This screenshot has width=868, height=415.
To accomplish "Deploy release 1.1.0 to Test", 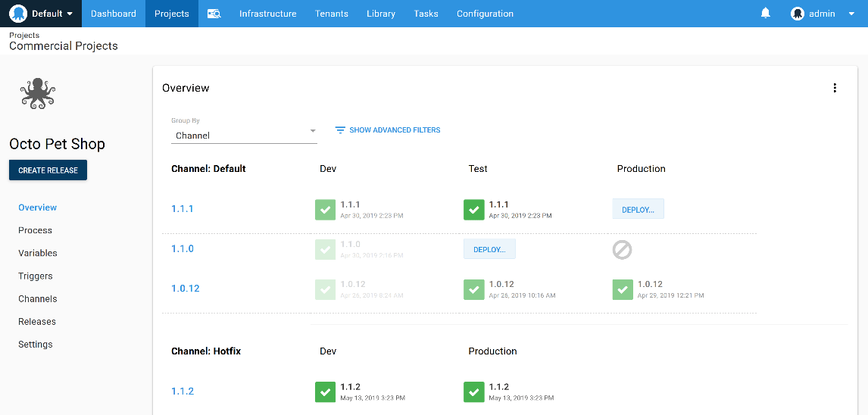I will (x=489, y=249).
